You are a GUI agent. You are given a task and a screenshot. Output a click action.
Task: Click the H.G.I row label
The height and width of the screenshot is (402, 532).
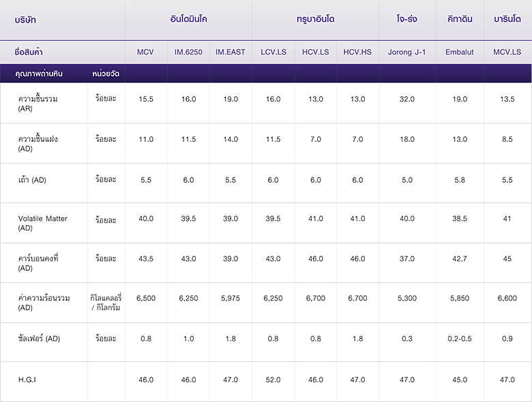pyautogui.click(x=27, y=379)
